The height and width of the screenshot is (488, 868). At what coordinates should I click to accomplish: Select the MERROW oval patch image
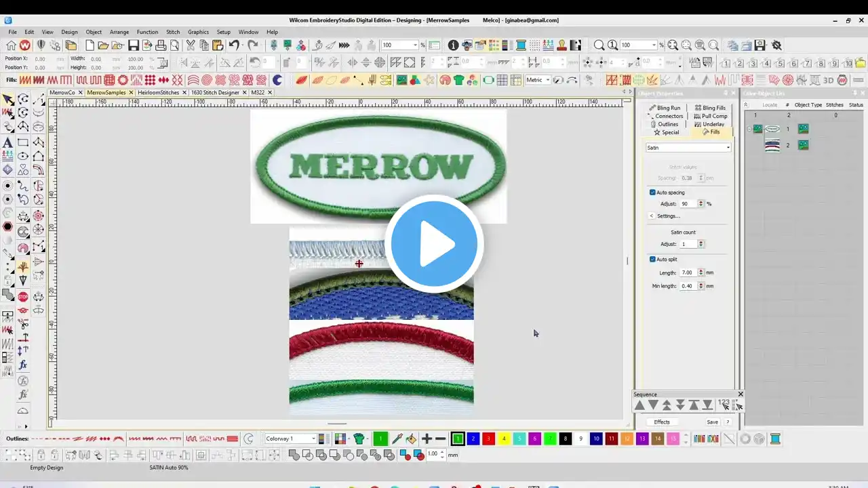(378, 166)
